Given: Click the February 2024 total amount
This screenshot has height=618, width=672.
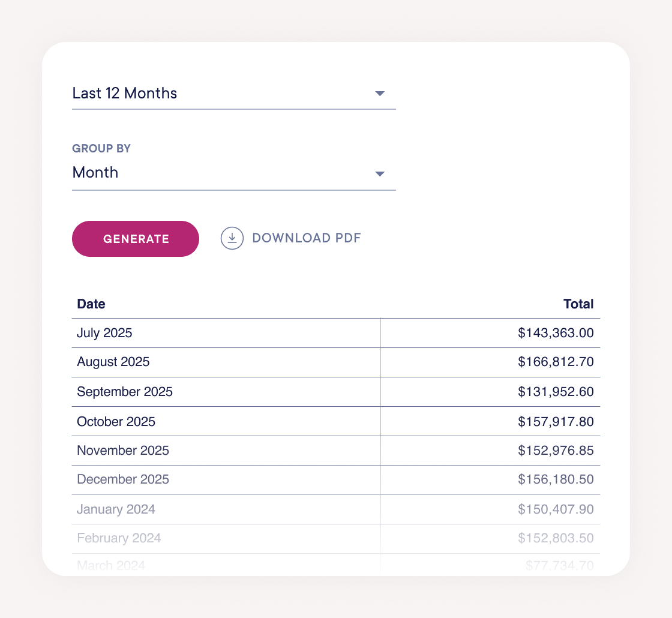Looking at the screenshot, I should click(x=556, y=538).
